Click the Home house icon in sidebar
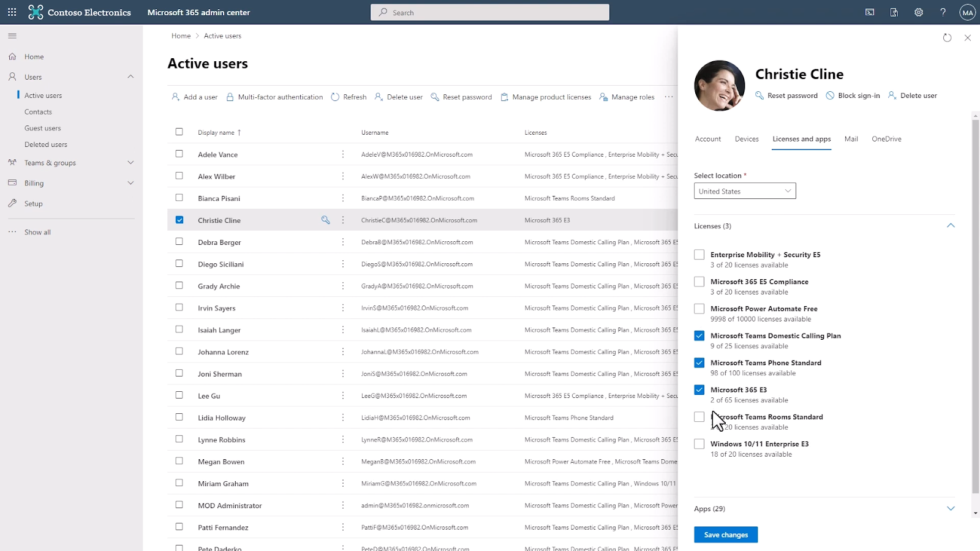This screenshot has height=551, width=980. pos(12,56)
